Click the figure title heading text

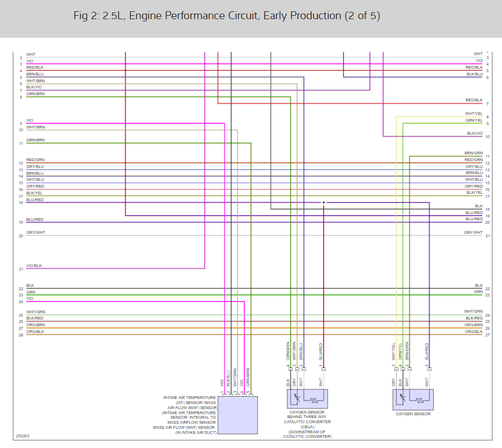[227, 16]
